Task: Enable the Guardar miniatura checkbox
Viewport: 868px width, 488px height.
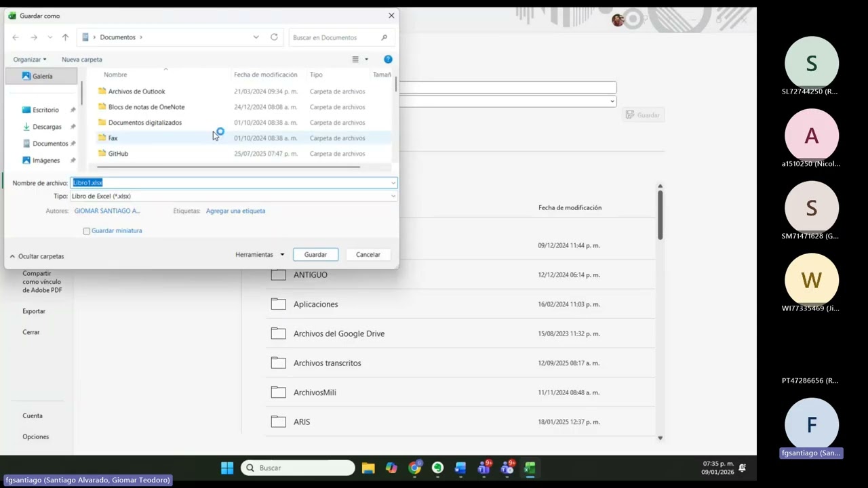Action: [x=86, y=231]
